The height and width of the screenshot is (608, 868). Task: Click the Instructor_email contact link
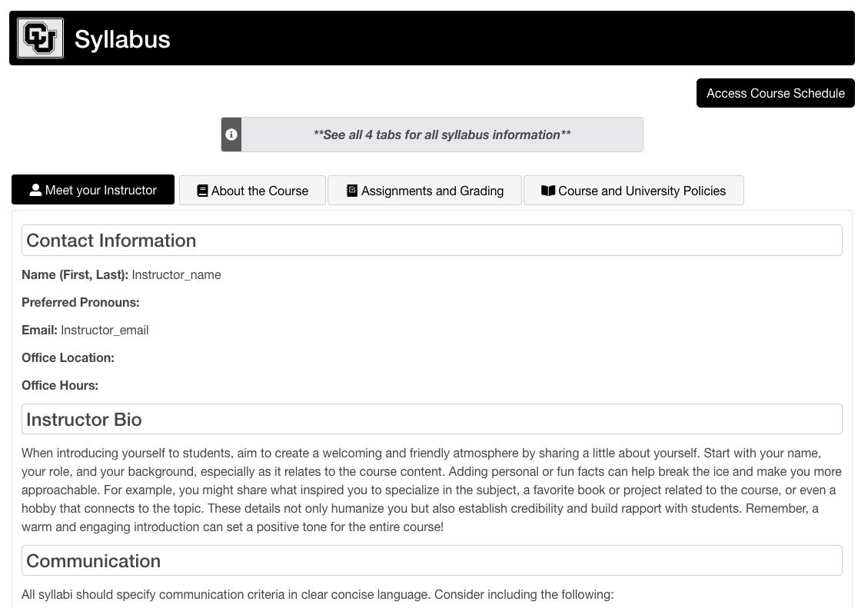(105, 330)
